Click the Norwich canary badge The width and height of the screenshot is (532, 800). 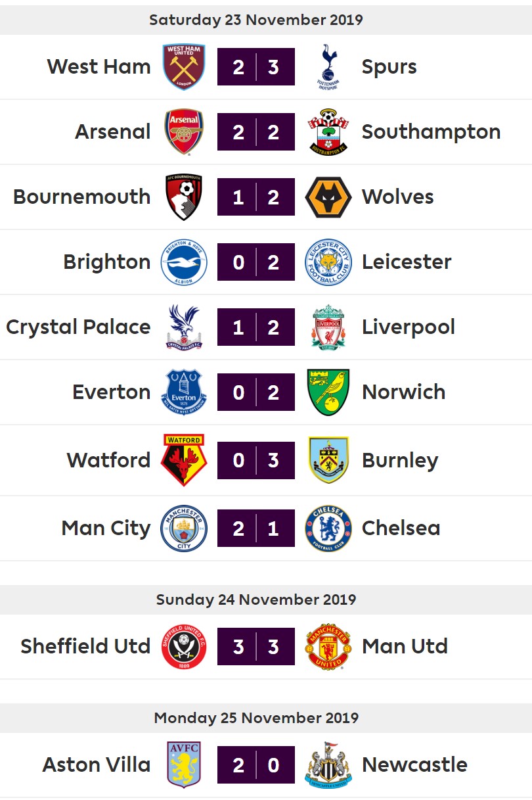[328, 392]
